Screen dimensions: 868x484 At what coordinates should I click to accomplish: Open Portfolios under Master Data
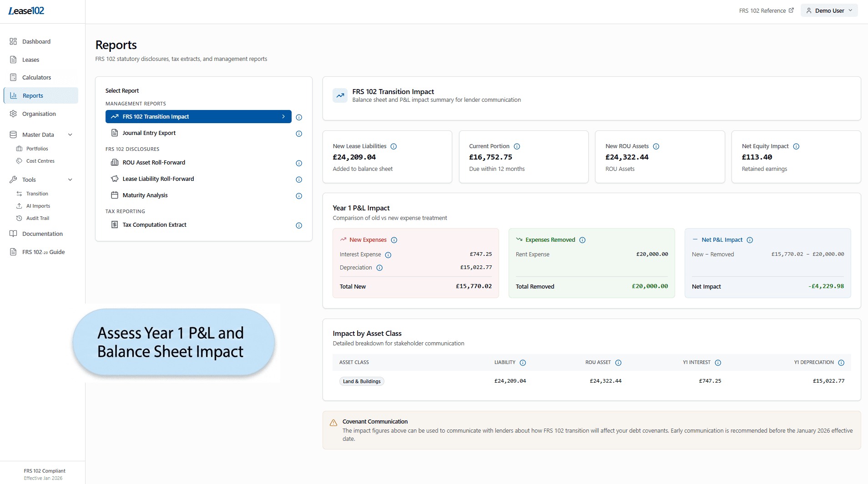point(37,148)
